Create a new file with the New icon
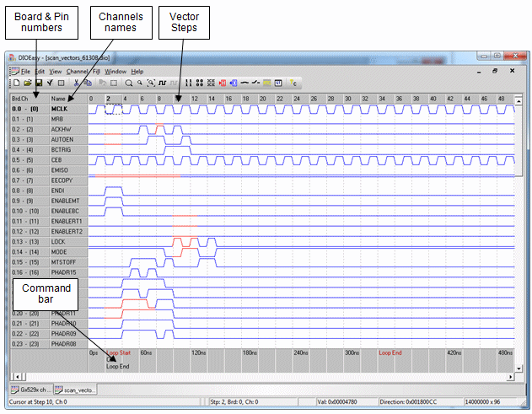 [16, 83]
